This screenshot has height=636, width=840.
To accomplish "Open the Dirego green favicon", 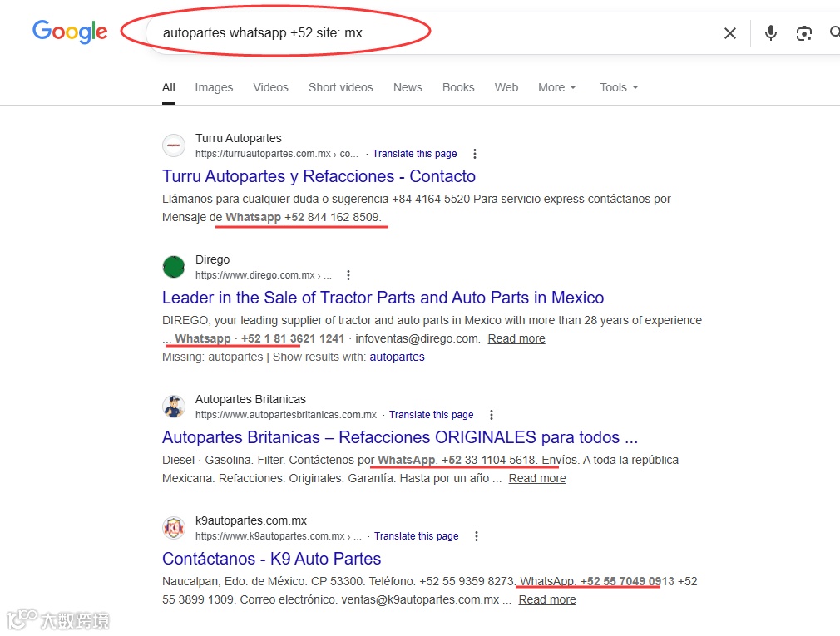I will (174, 267).
